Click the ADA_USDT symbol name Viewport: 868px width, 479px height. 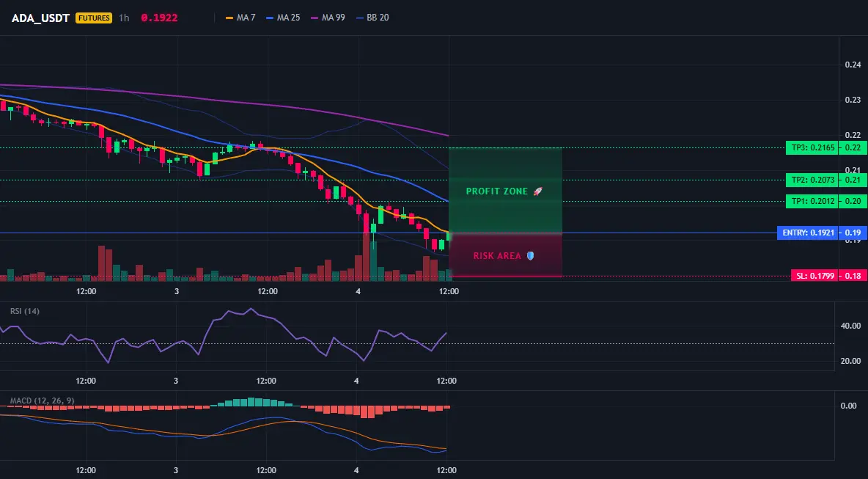click(40, 18)
